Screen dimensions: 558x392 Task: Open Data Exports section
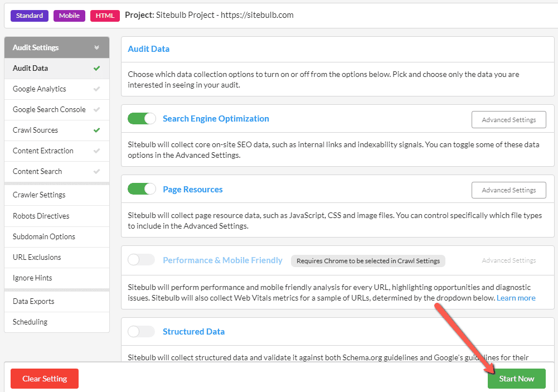coord(57,302)
